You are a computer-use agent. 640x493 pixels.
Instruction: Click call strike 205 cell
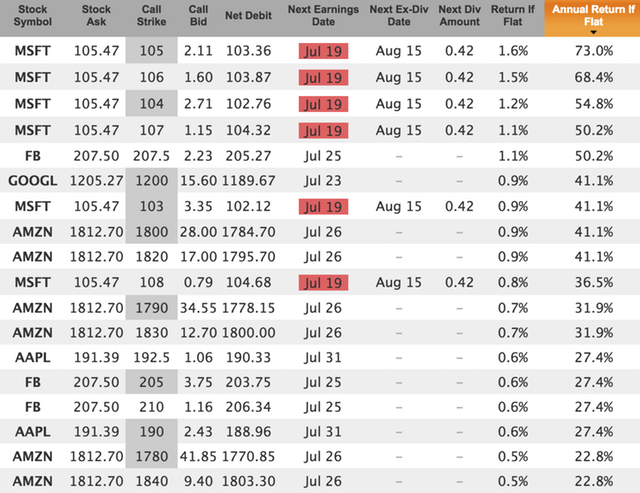(151, 382)
